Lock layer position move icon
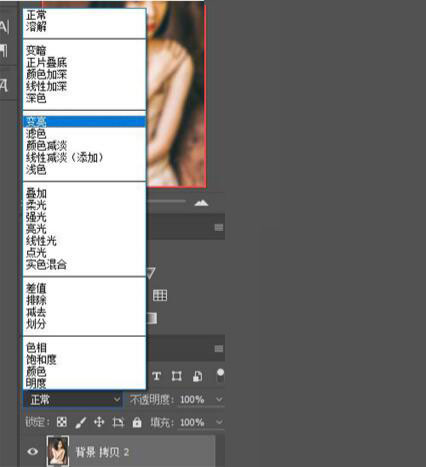426x467 pixels. coord(99,422)
